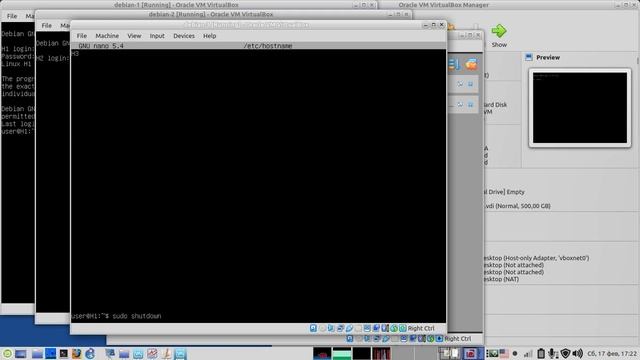Click the /etc/hostname title in nano
The height and width of the screenshot is (360, 640).
[x=268, y=46]
